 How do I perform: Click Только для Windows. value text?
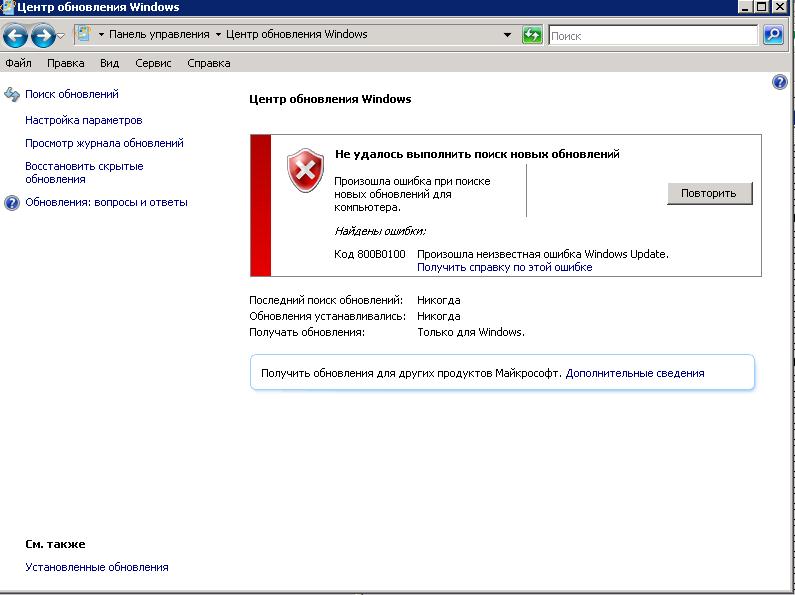[x=471, y=332]
